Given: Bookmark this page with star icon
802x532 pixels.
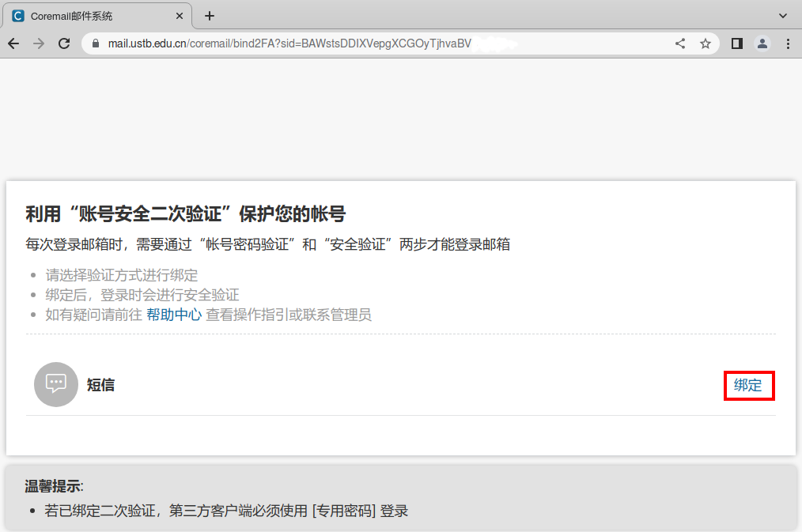Looking at the screenshot, I should [706, 44].
